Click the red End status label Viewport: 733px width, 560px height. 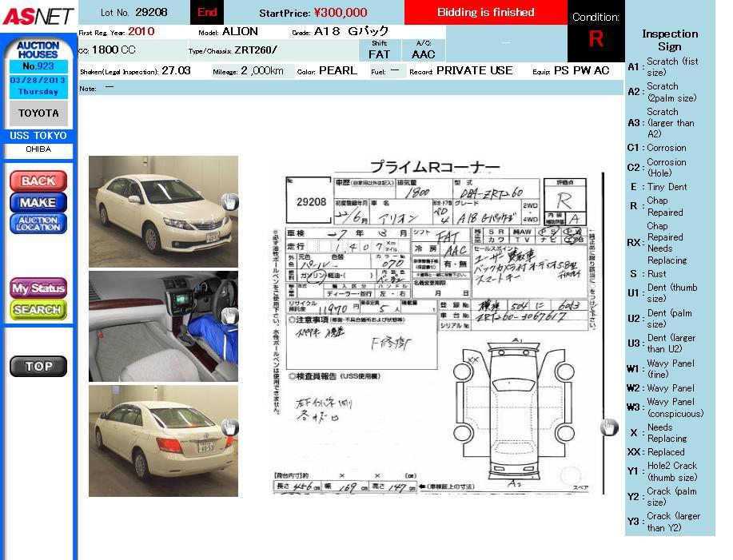point(207,12)
